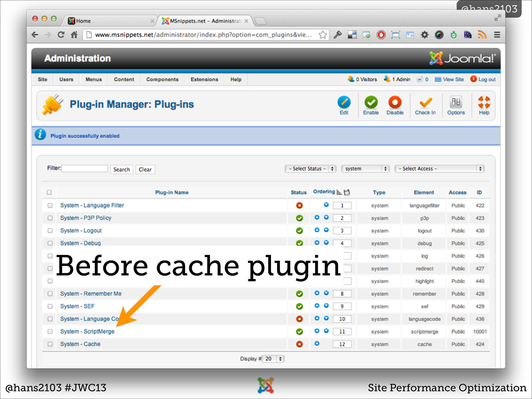This screenshot has height=399, width=532.
Task: Open Chrome hamburger menu
Action: (497, 35)
